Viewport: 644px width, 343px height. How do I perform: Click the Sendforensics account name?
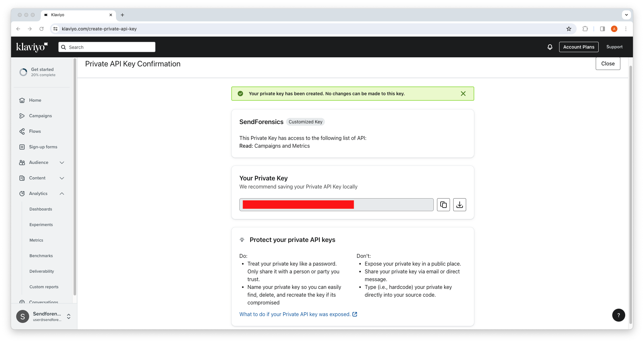pos(47,314)
